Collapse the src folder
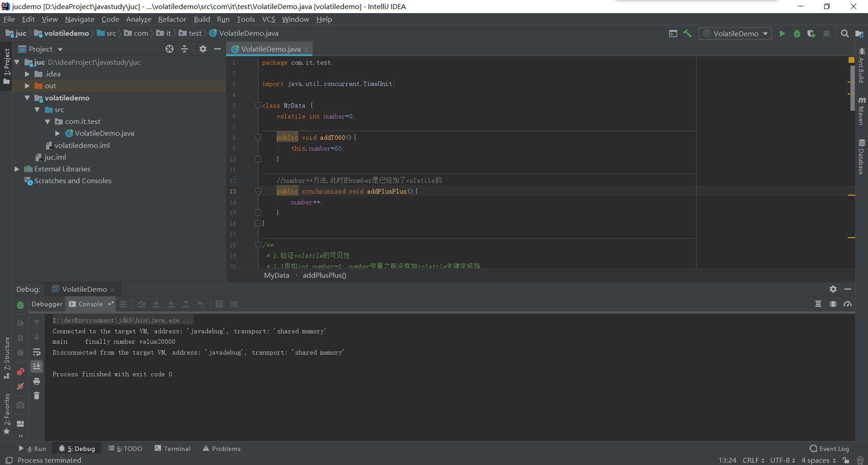 [37, 109]
